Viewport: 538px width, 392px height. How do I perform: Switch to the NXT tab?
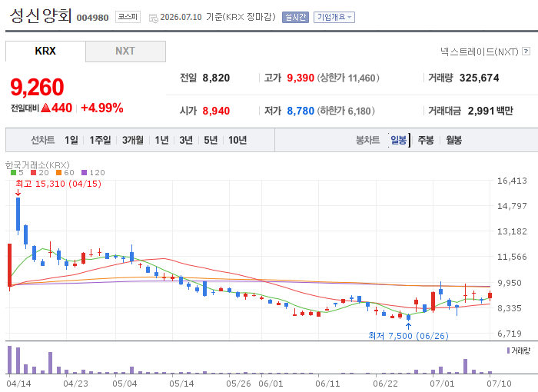pyautogui.click(x=125, y=51)
